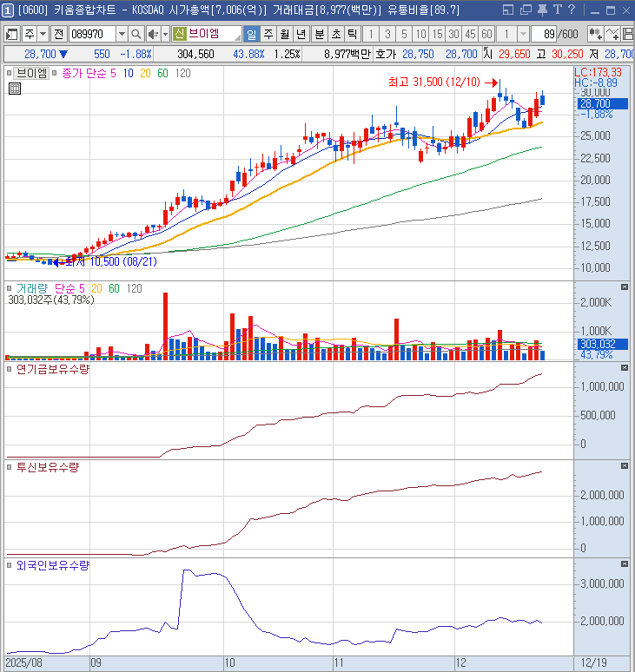The width and height of the screenshot is (635, 672).
Task: Switch to 분 (minute) chart period
Action: [x=319, y=34]
